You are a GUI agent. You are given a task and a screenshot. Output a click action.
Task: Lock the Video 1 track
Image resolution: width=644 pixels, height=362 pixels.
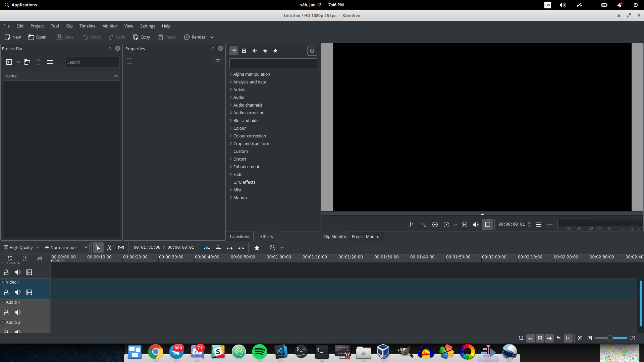click(x=6, y=292)
